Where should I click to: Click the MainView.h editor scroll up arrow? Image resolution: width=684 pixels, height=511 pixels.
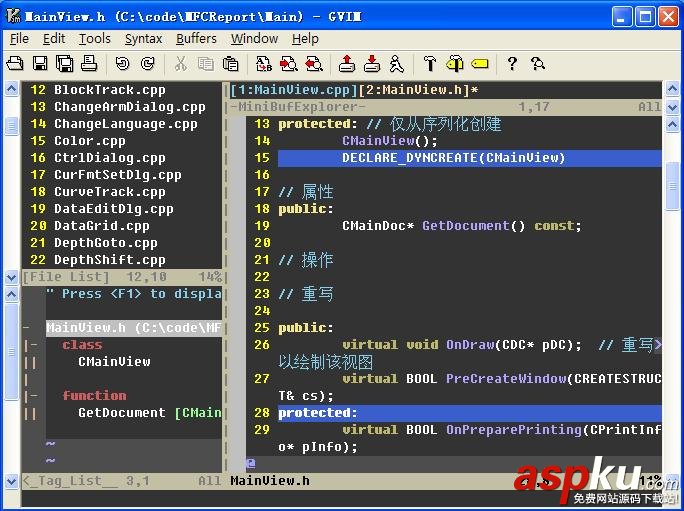click(x=673, y=124)
